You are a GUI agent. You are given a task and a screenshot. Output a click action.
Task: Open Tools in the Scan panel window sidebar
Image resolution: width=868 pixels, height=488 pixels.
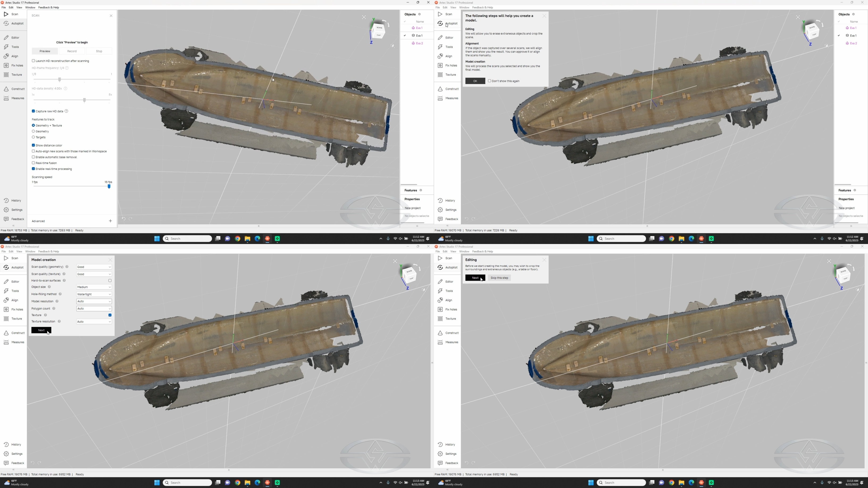click(11, 47)
